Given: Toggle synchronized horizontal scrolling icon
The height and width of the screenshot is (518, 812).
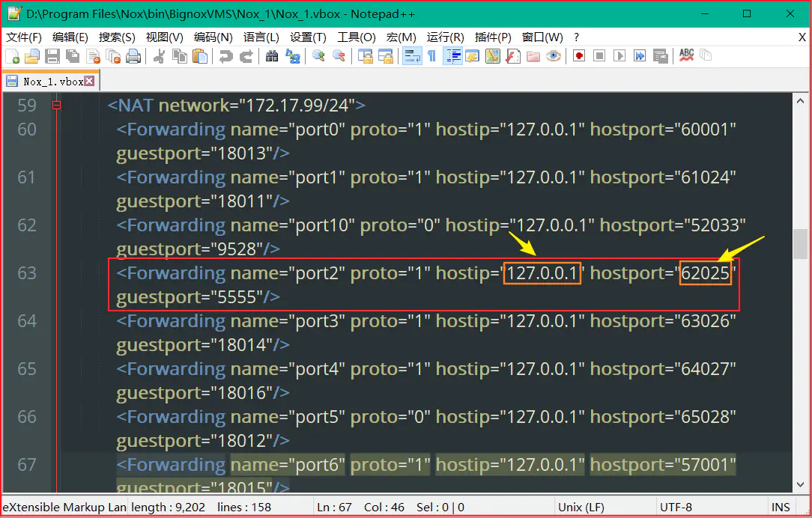Looking at the screenshot, I should [x=386, y=56].
